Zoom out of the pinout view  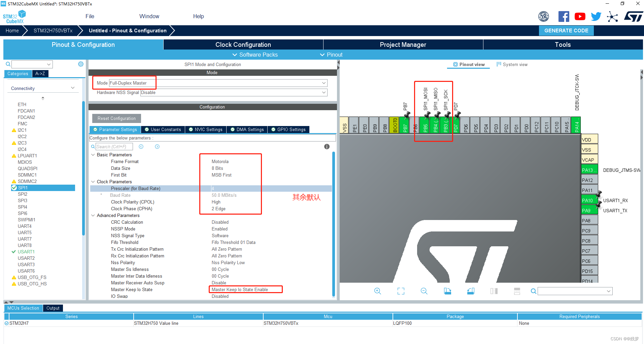coord(424,291)
